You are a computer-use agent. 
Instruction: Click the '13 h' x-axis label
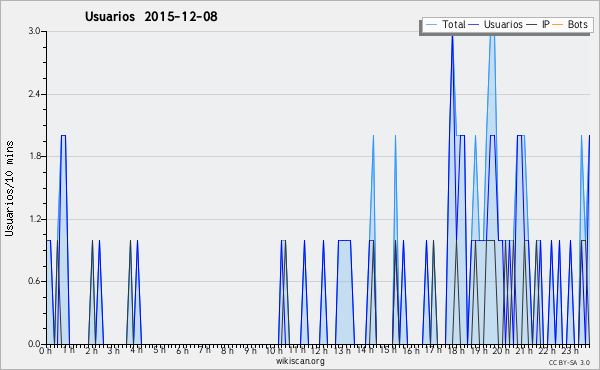click(342, 351)
